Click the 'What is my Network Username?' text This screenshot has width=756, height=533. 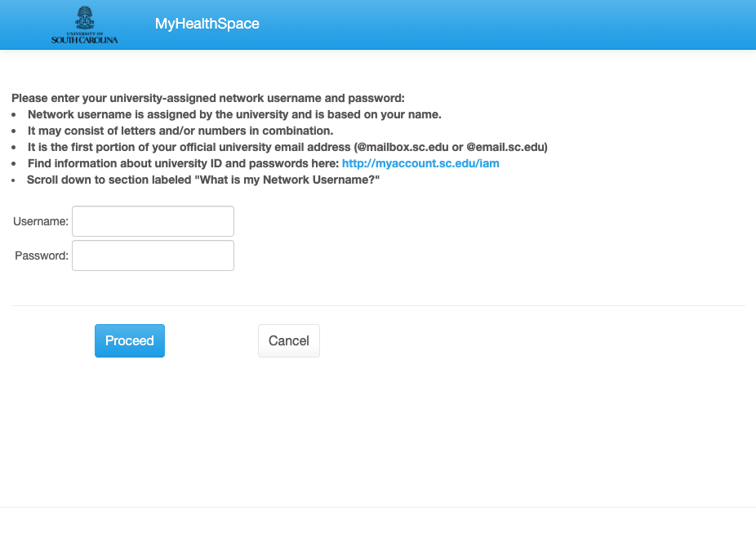pyautogui.click(x=290, y=180)
